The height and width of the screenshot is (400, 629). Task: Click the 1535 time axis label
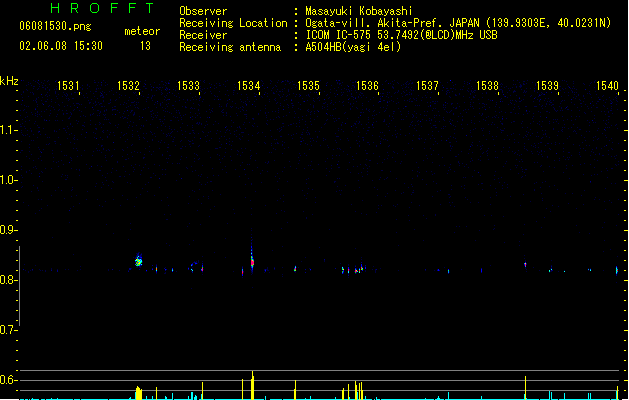(308, 85)
